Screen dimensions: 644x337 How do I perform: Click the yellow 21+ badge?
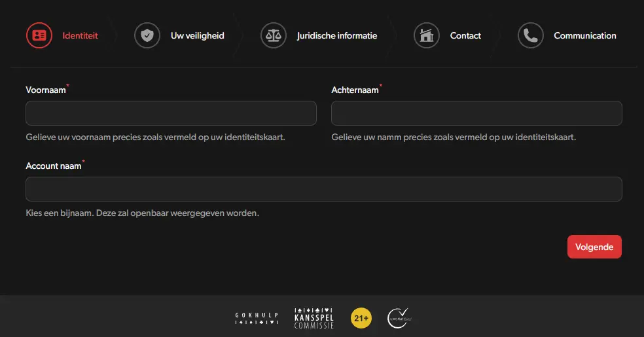click(x=361, y=318)
